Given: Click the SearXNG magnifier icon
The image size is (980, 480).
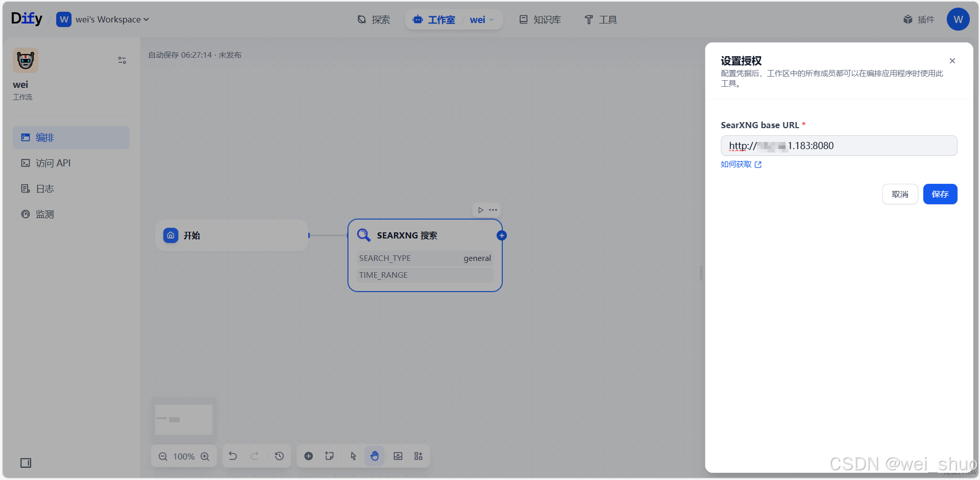Looking at the screenshot, I should (364, 235).
